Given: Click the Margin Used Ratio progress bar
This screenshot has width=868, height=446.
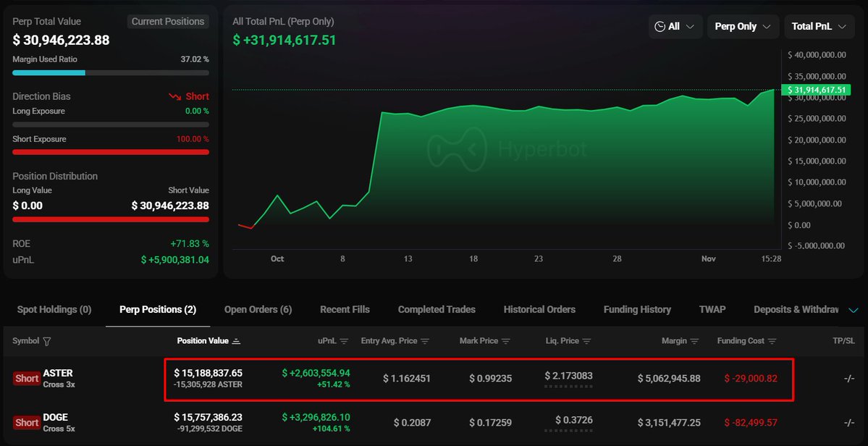Looking at the screenshot, I should [x=111, y=72].
